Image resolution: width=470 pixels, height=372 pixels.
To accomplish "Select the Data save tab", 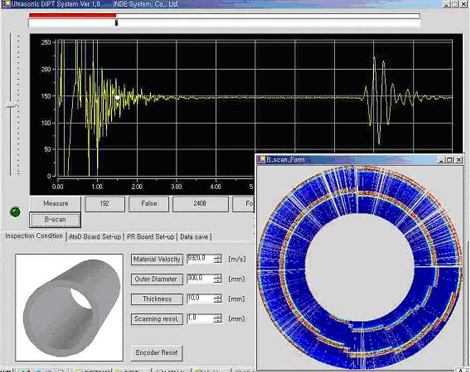I will [194, 237].
